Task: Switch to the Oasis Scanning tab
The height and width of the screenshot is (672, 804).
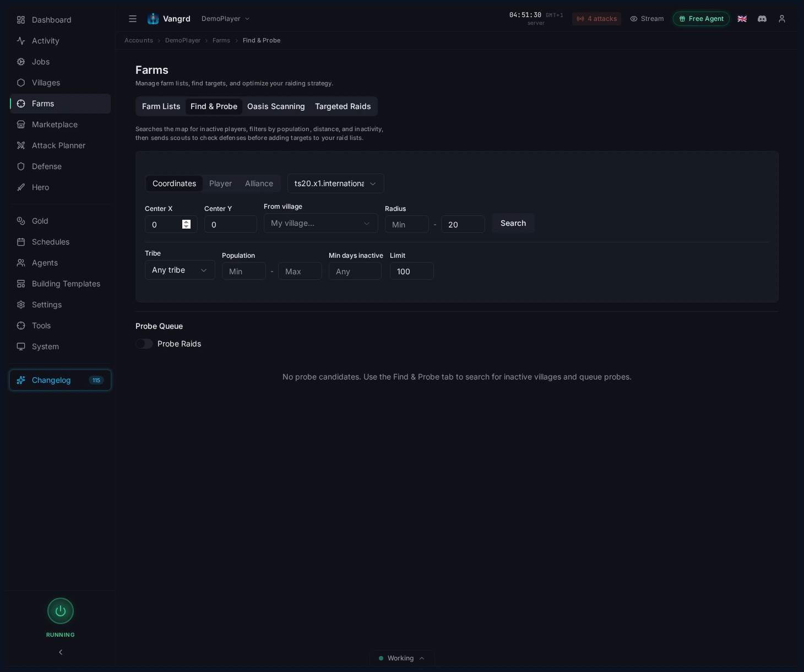Action: [276, 106]
